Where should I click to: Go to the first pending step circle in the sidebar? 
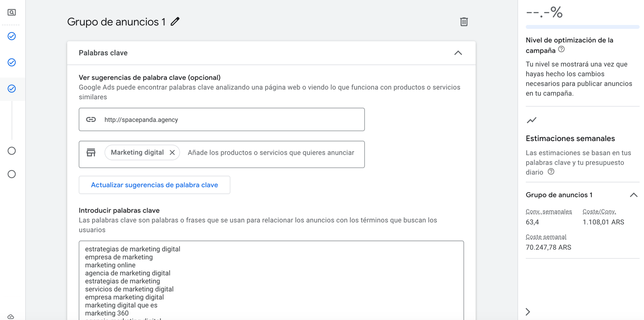[x=12, y=151]
